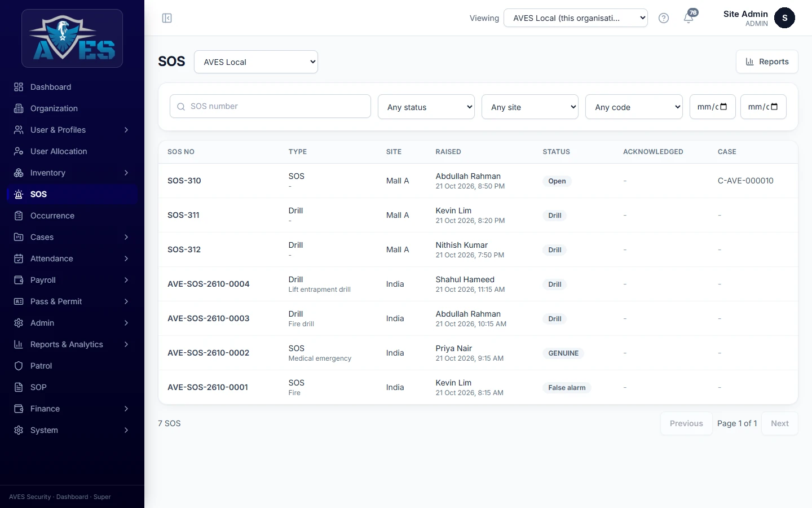
Task: Open Organization menu item
Action: pyautogui.click(x=72, y=108)
